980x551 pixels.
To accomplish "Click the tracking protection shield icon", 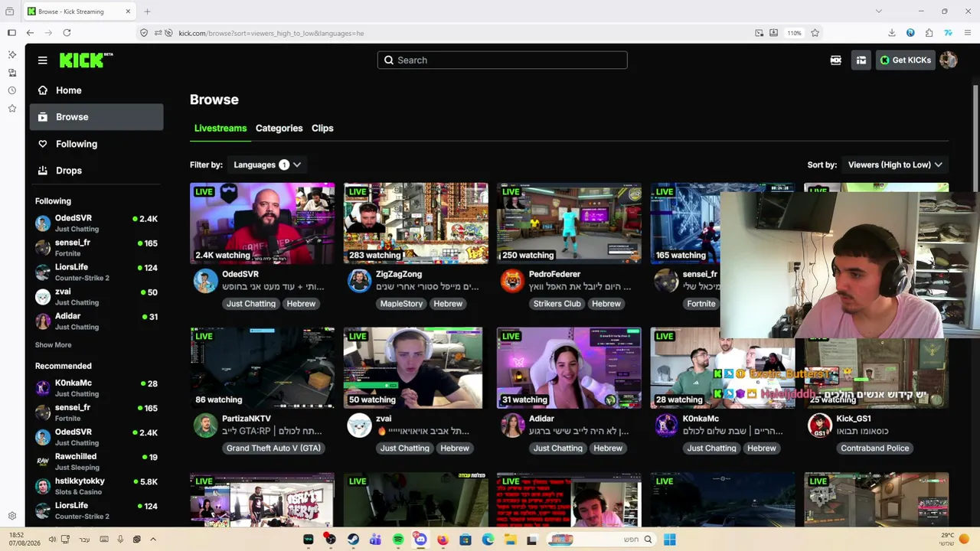I will coord(144,33).
